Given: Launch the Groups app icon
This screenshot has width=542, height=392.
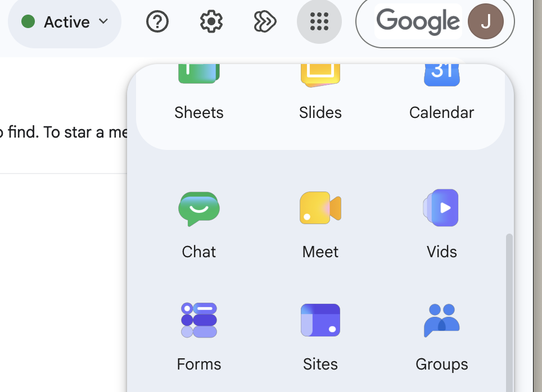Looking at the screenshot, I should click(x=442, y=320).
